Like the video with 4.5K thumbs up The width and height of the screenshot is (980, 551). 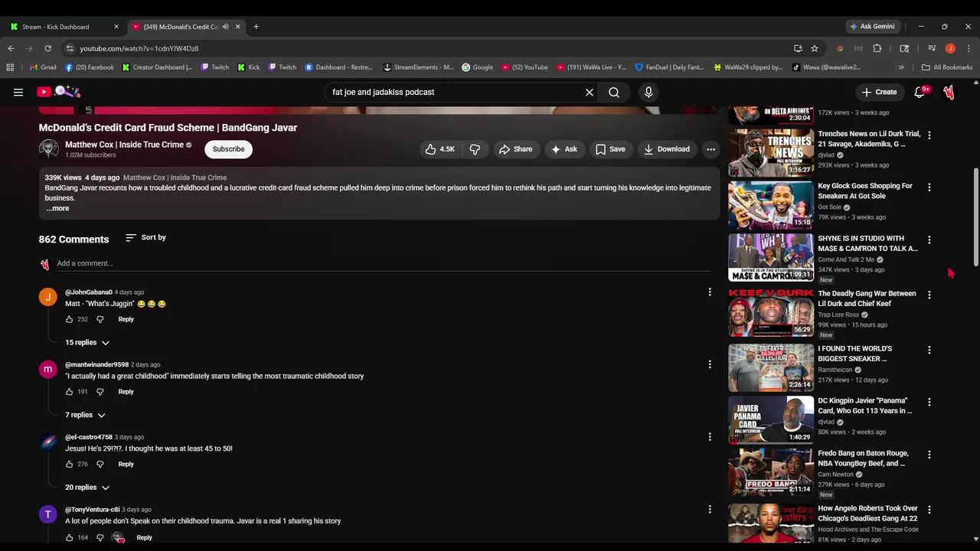click(x=439, y=149)
